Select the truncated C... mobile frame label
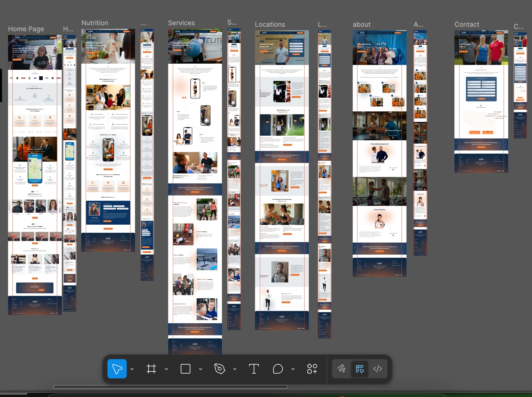532x397 pixels. [x=518, y=26]
